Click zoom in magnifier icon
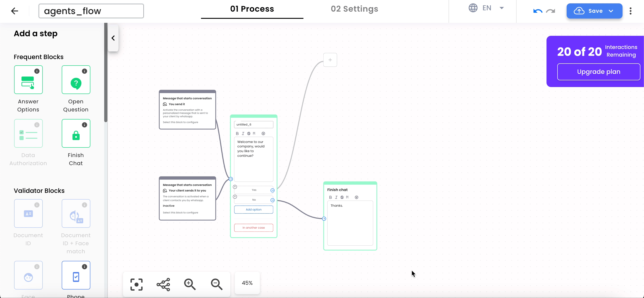 pos(189,284)
